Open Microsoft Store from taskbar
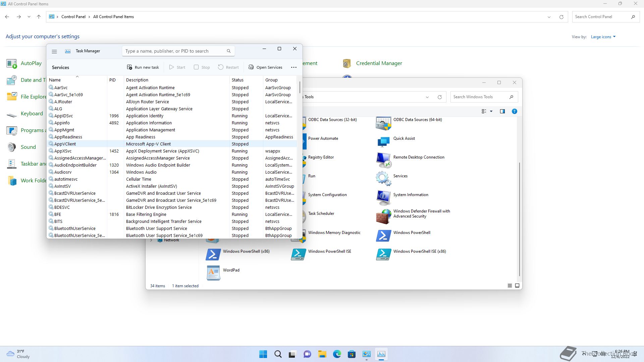The height and width of the screenshot is (362, 644). pos(352,354)
